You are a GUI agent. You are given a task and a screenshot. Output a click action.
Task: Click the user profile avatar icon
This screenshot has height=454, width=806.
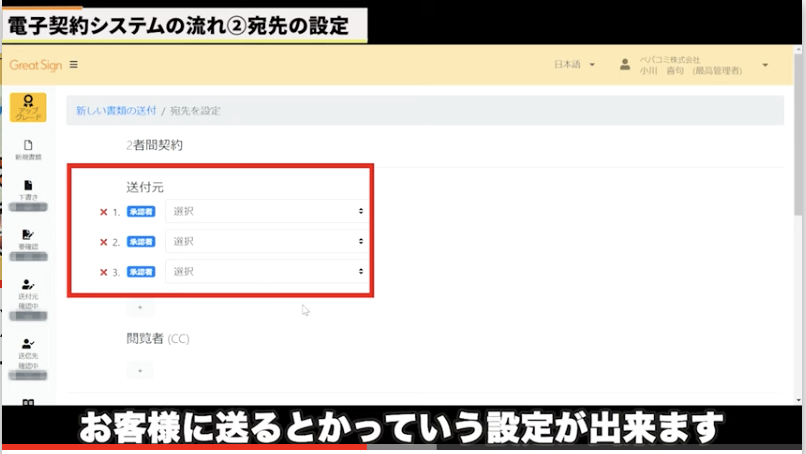click(625, 65)
